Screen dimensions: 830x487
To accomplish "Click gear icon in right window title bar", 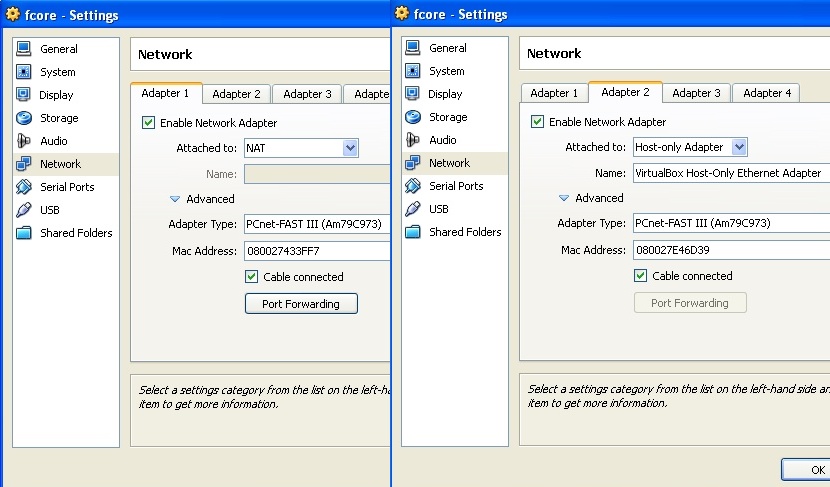I will coord(402,13).
